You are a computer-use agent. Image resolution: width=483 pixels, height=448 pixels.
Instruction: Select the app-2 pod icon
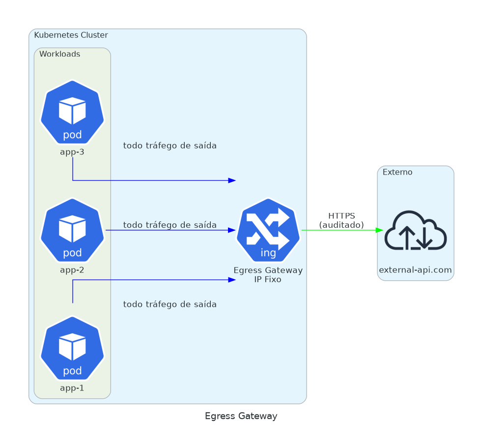click(72, 230)
